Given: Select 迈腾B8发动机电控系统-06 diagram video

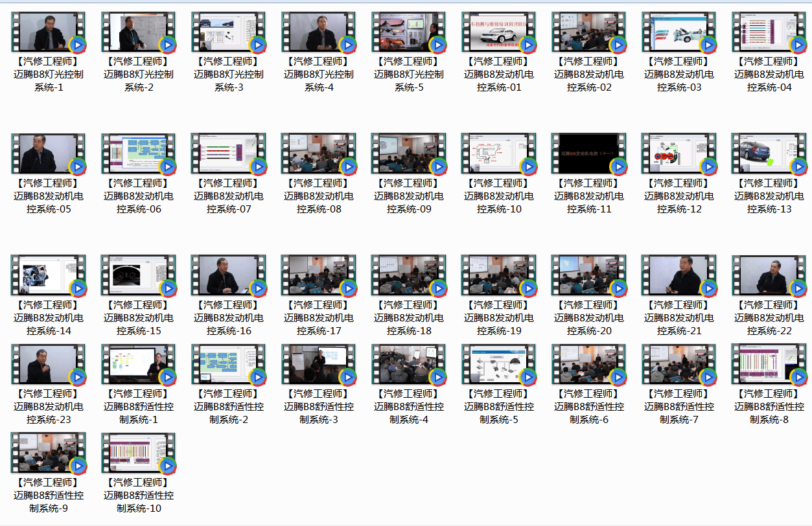Looking at the screenshot, I should 138,154.
